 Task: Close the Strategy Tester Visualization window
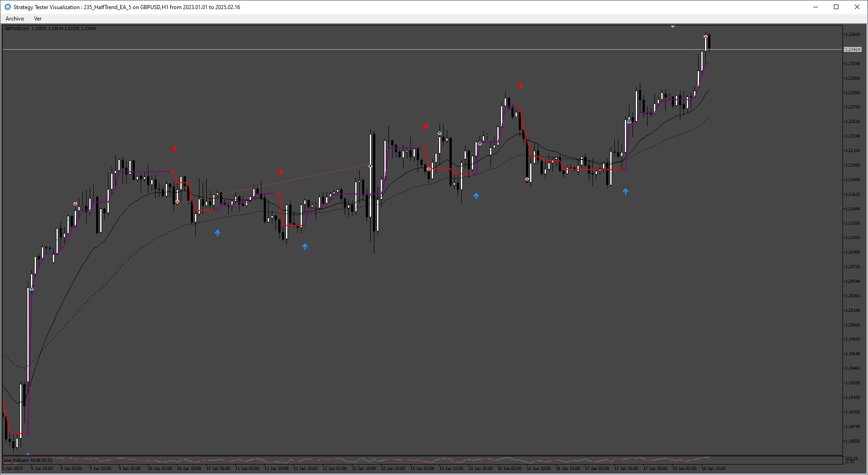[x=857, y=7]
